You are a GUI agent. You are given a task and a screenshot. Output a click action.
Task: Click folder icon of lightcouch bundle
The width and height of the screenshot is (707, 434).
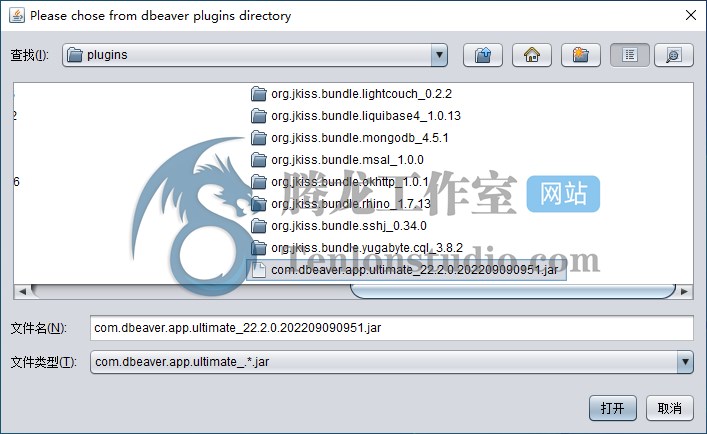tap(259, 94)
